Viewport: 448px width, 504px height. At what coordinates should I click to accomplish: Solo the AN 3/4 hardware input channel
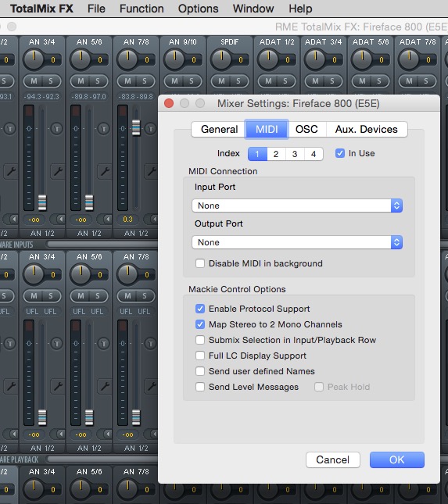pyautogui.click(x=51, y=81)
